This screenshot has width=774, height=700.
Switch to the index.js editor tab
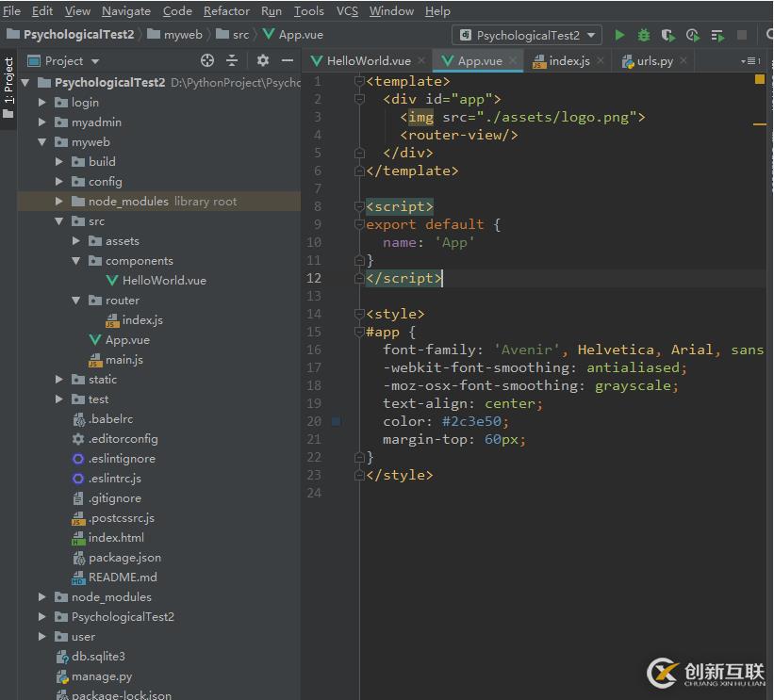(568, 60)
